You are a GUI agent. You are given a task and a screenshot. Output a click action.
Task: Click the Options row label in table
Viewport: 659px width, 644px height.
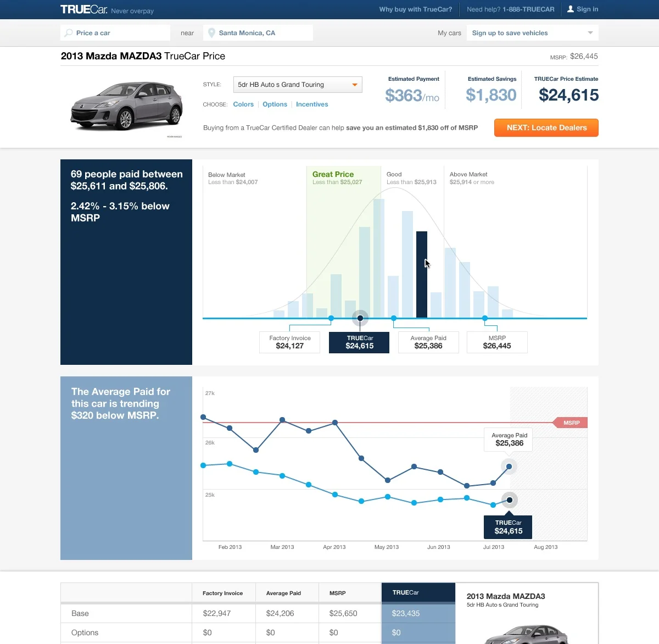85,632
